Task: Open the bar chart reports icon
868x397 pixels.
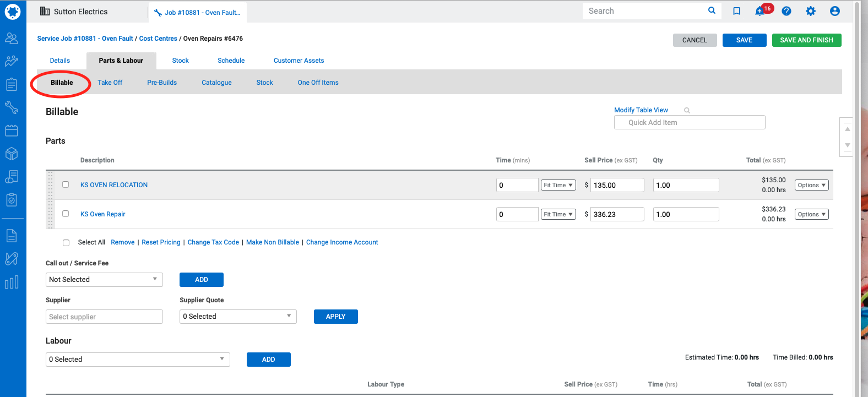Action: coord(12,282)
